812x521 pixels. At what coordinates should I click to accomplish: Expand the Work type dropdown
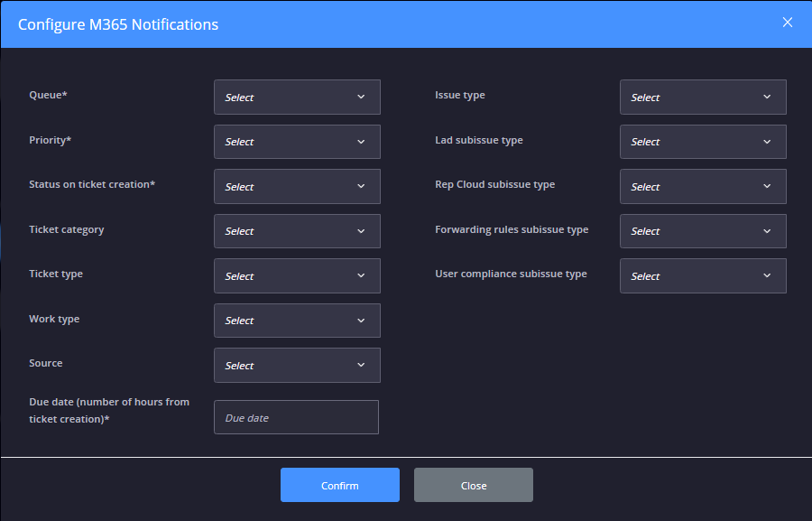click(297, 321)
